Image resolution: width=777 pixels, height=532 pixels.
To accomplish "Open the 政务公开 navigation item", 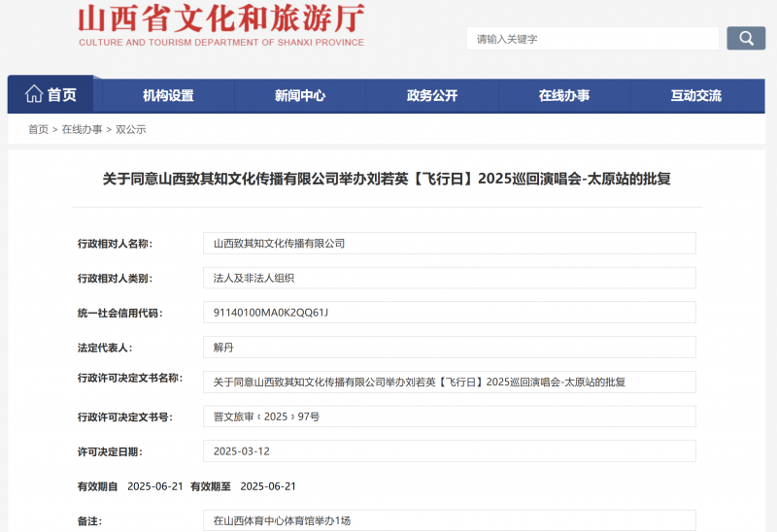I will click(432, 96).
